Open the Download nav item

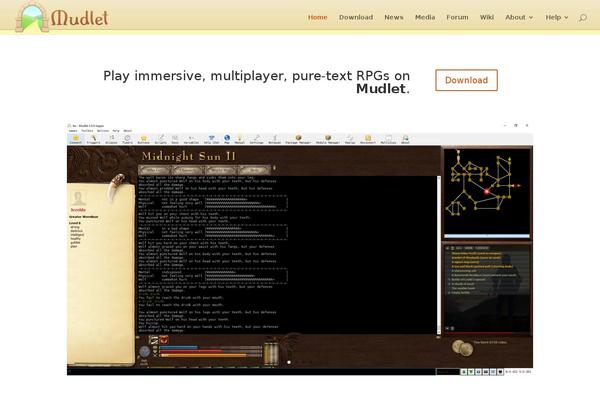click(356, 17)
